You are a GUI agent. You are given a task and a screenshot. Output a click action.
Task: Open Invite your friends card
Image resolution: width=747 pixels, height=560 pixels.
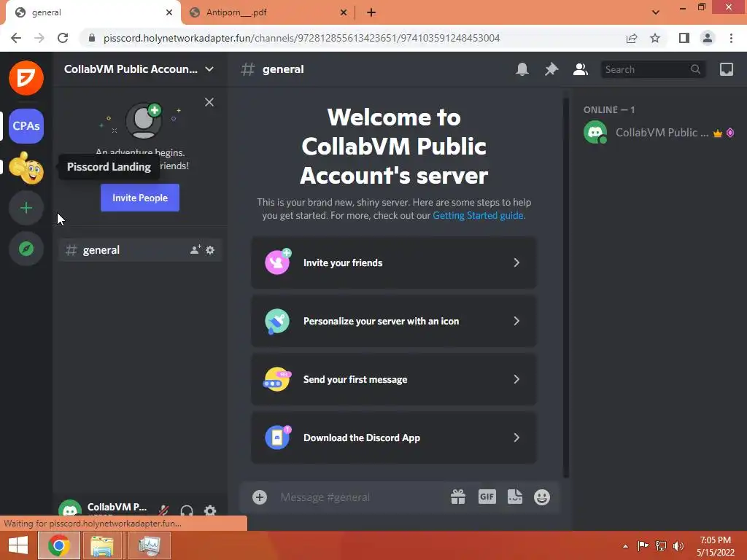click(393, 262)
